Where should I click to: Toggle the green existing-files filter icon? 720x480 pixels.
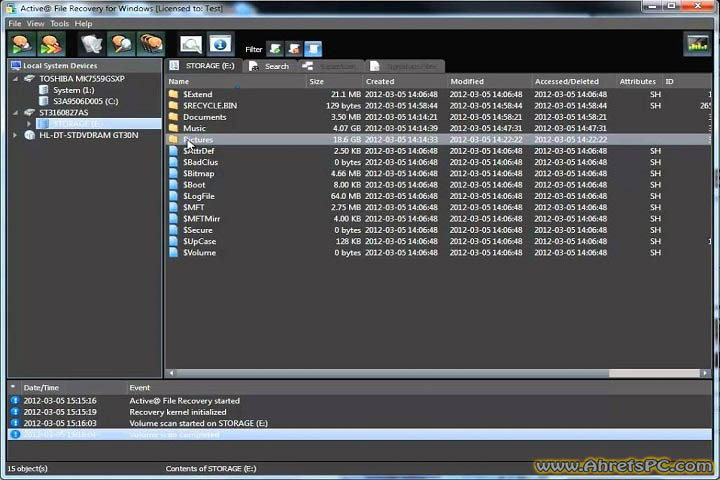click(x=276, y=49)
